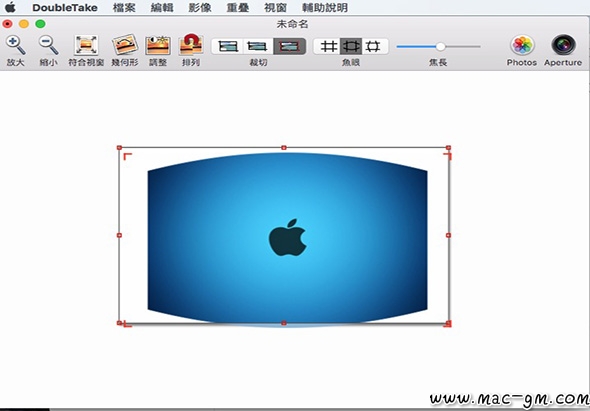This screenshot has width=590, height=411.
Task: Close the 未命名 window with red button
Action: [x=7, y=24]
